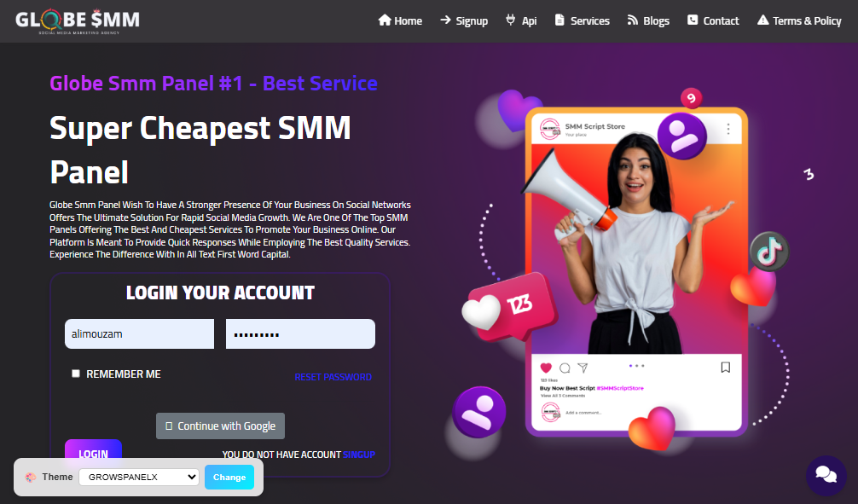Click the house icon beside Home
The height and width of the screenshot is (504, 858).
tap(385, 20)
